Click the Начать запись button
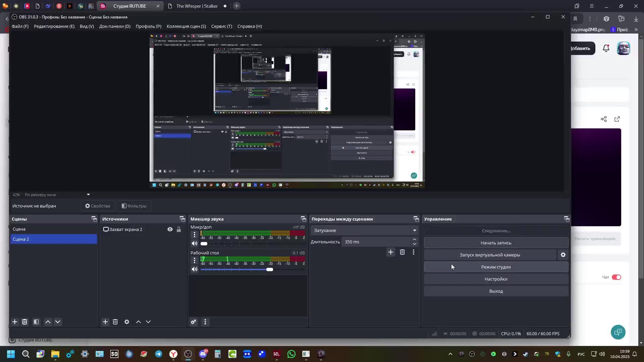 click(496, 243)
